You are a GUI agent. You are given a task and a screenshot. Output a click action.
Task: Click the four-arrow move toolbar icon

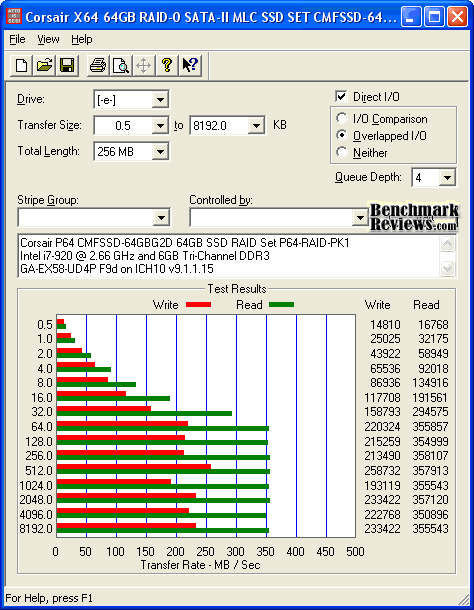tap(144, 65)
